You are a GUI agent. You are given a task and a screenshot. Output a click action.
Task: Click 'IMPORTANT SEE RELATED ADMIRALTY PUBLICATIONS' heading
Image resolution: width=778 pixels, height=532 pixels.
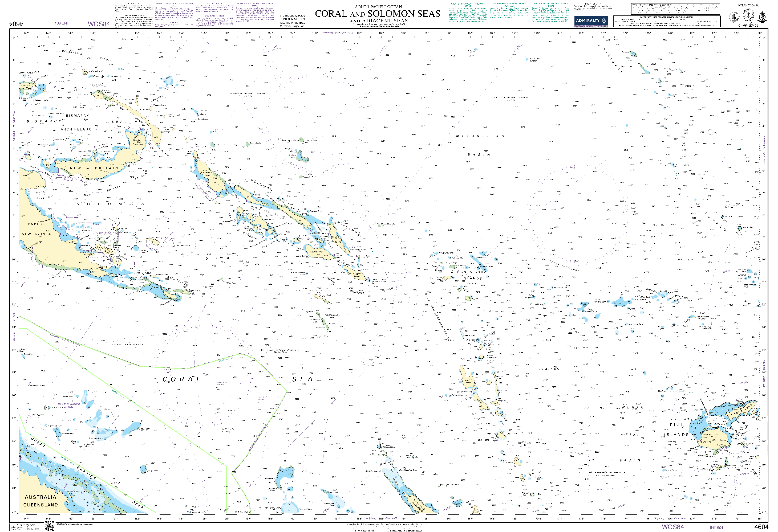pyautogui.click(x=666, y=17)
